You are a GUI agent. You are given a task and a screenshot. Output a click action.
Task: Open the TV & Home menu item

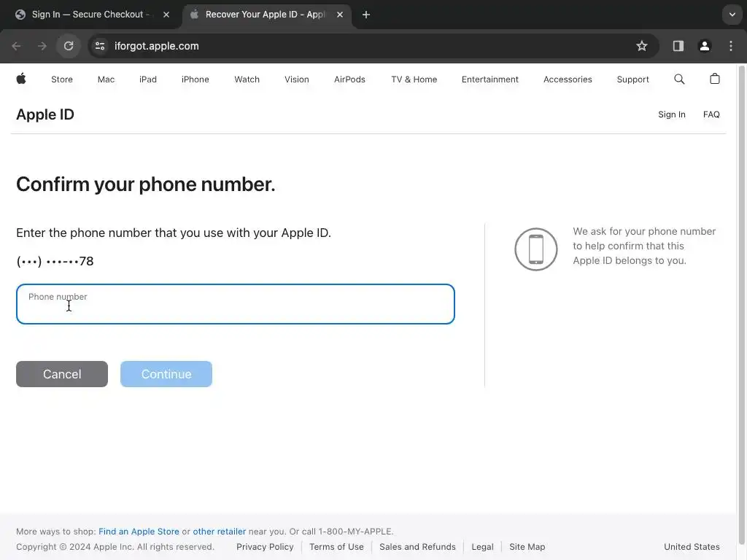(x=414, y=79)
